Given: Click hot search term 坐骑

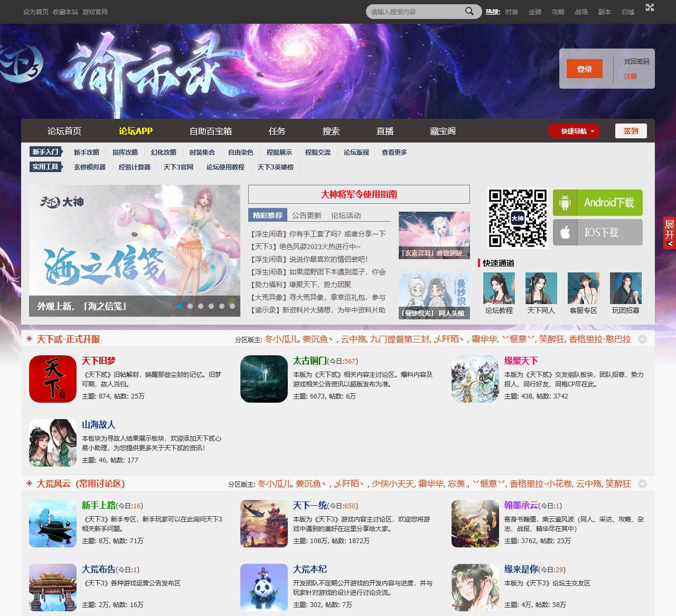Looking at the screenshot, I should pyautogui.click(x=535, y=12).
